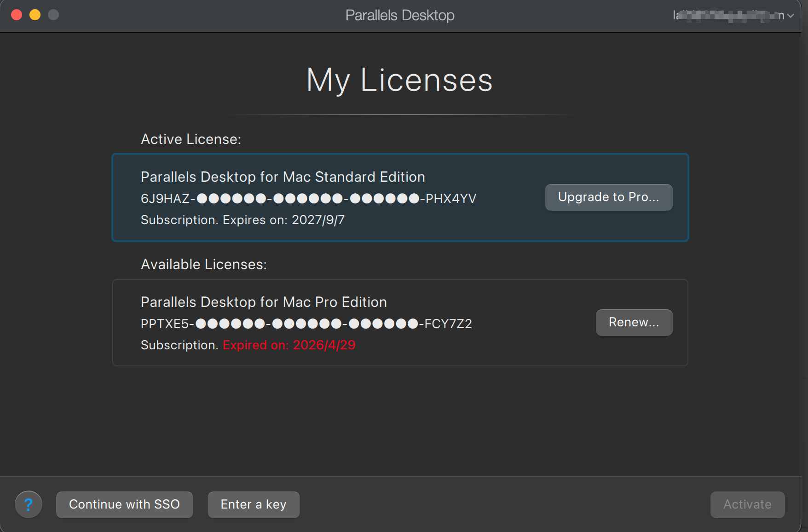808x532 pixels.
Task: Renew the expired Pro Edition license
Action: coord(634,323)
